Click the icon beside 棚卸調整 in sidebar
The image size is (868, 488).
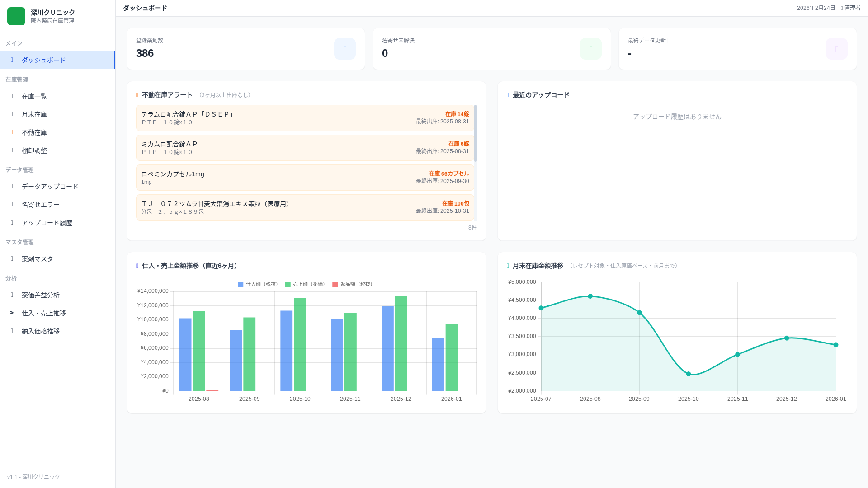pyautogui.click(x=12, y=150)
